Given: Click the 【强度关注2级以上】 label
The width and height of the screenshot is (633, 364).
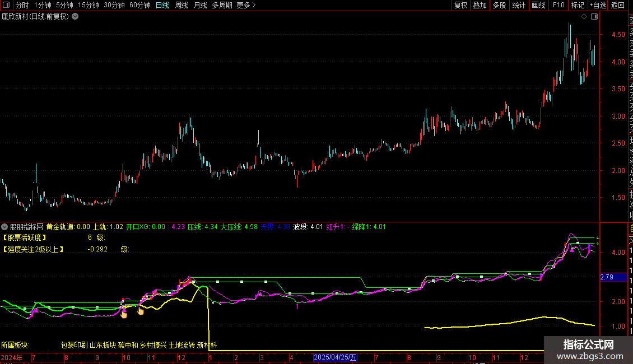Looking at the screenshot, I should (x=34, y=249).
